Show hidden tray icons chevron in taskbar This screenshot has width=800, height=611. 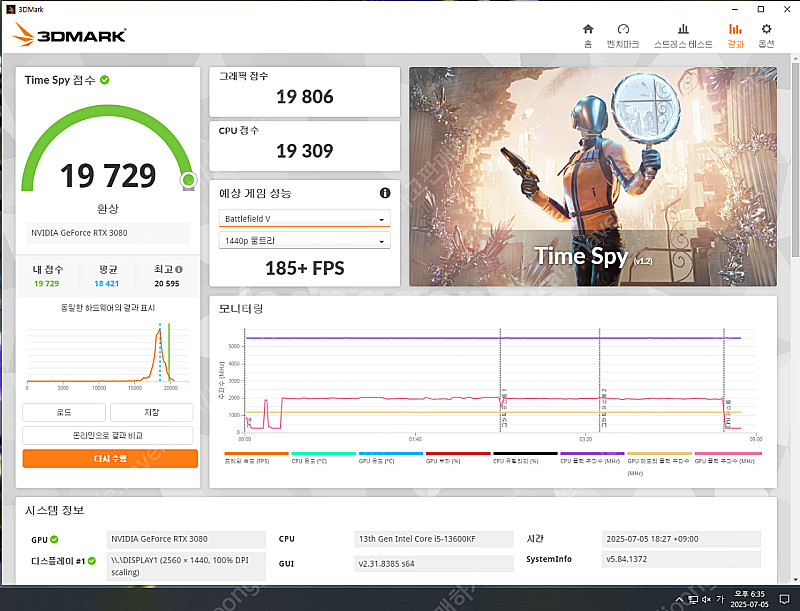pyautogui.click(x=679, y=599)
